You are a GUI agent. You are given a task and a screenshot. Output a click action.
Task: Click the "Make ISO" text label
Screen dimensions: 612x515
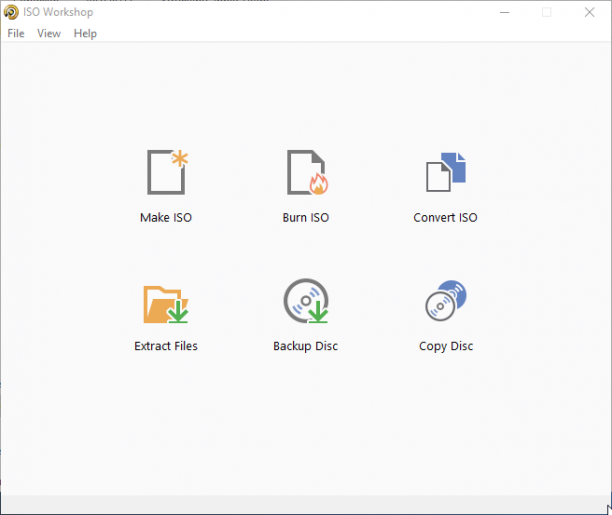point(166,217)
